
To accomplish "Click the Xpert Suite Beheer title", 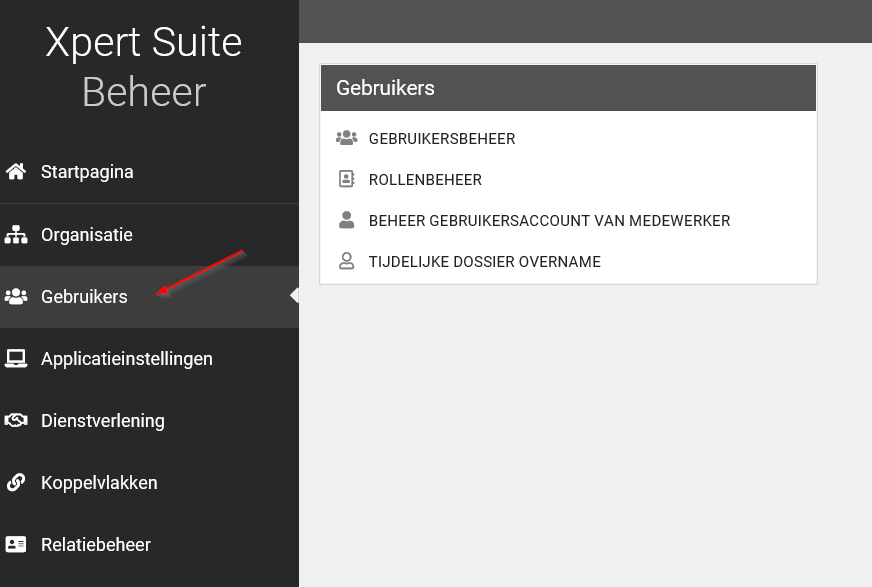I will 144,67.
